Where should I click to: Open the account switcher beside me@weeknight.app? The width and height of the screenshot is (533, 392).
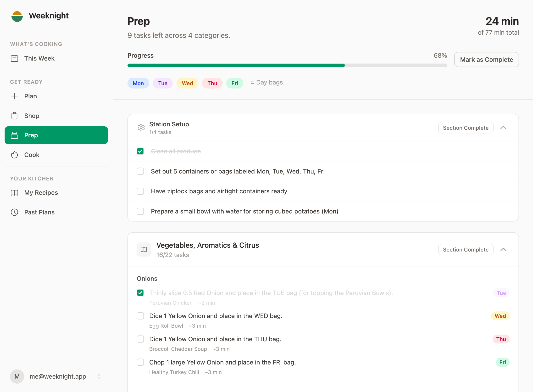click(x=99, y=376)
